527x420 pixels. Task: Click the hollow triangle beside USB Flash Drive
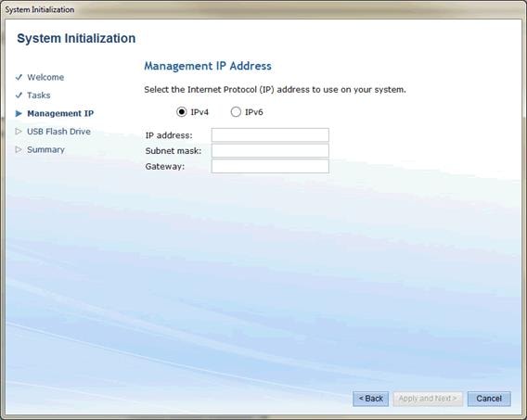(19, 132)
